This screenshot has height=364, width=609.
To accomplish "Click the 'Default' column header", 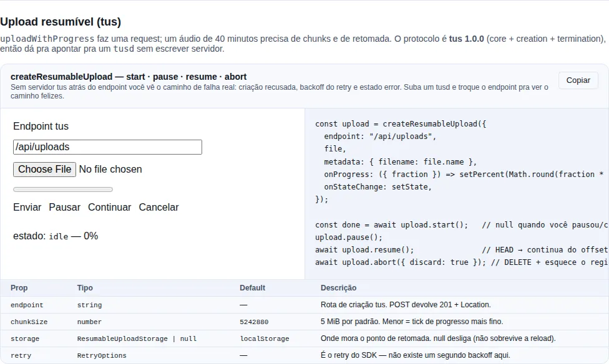I will (x=253, y=288).
